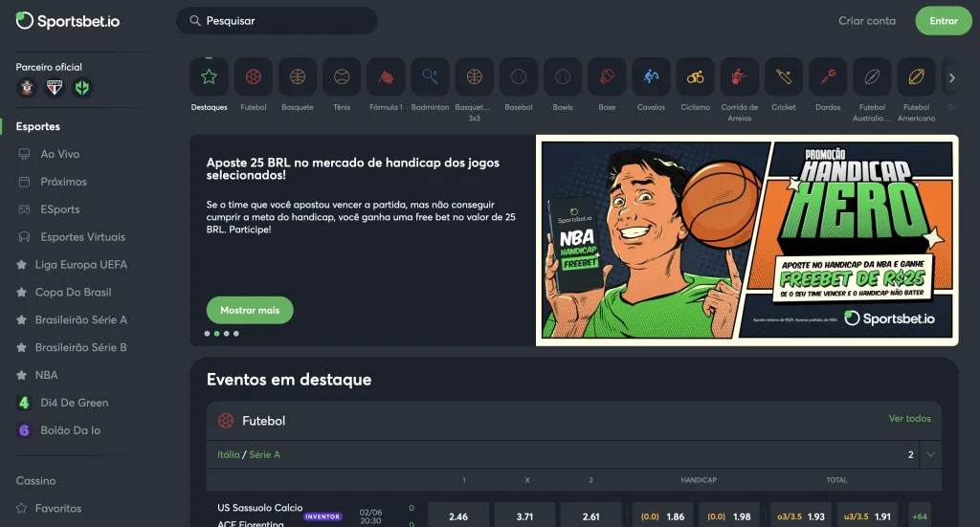Image resolution: width=980 pixels, height=527 pixels.
Task: Select the Corrida de Arreios icon
Action: click(740, 77)
